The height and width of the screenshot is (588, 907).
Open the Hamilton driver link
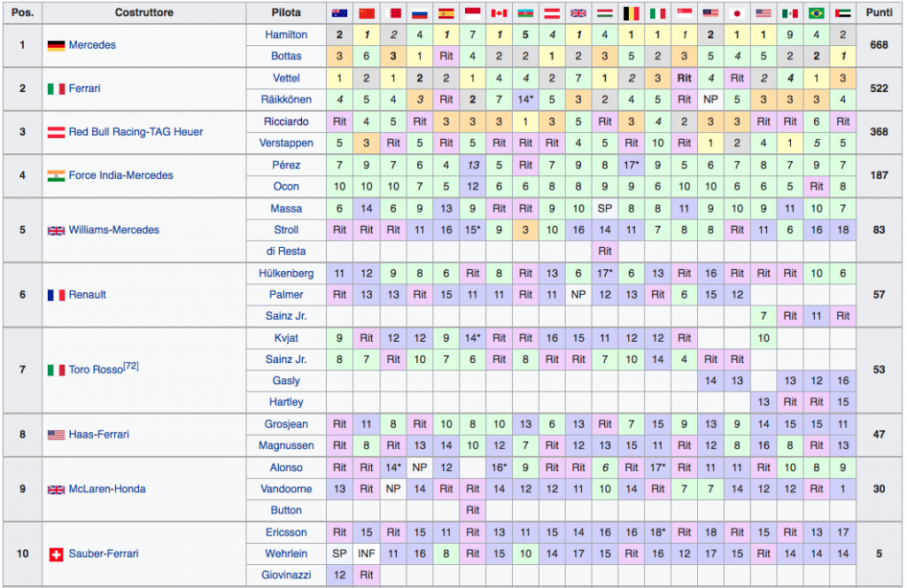click(286, 35)
